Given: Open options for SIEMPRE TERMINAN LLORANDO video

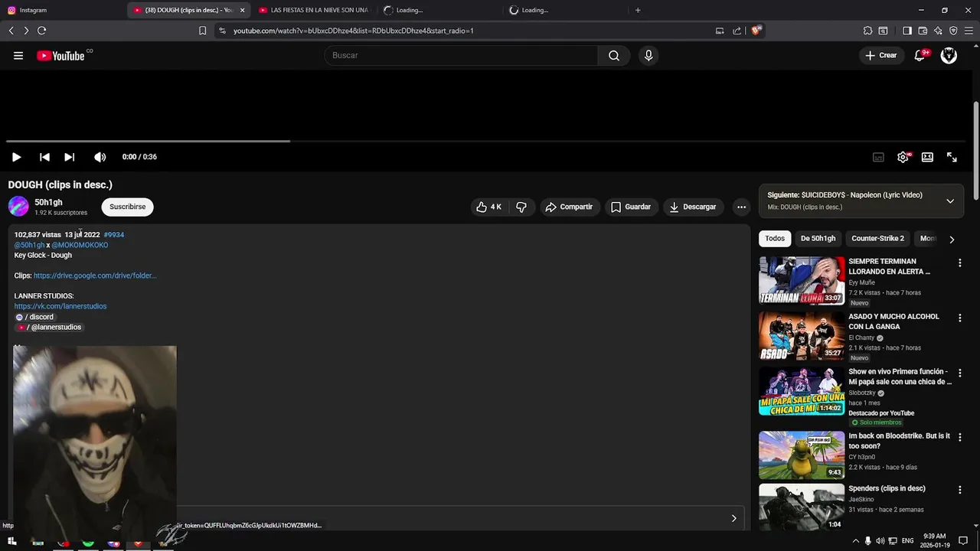Looking at the screenshot, I should coord(959,263).
